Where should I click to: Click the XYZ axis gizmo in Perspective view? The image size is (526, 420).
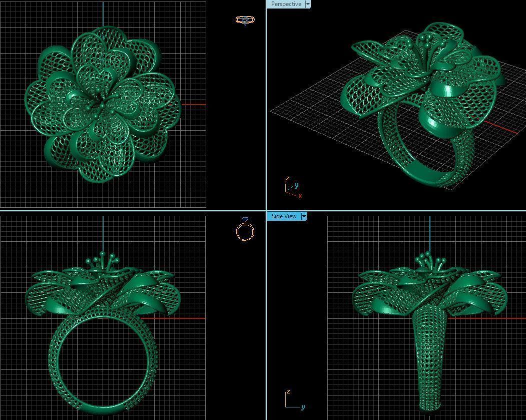(x=293, y=188)
